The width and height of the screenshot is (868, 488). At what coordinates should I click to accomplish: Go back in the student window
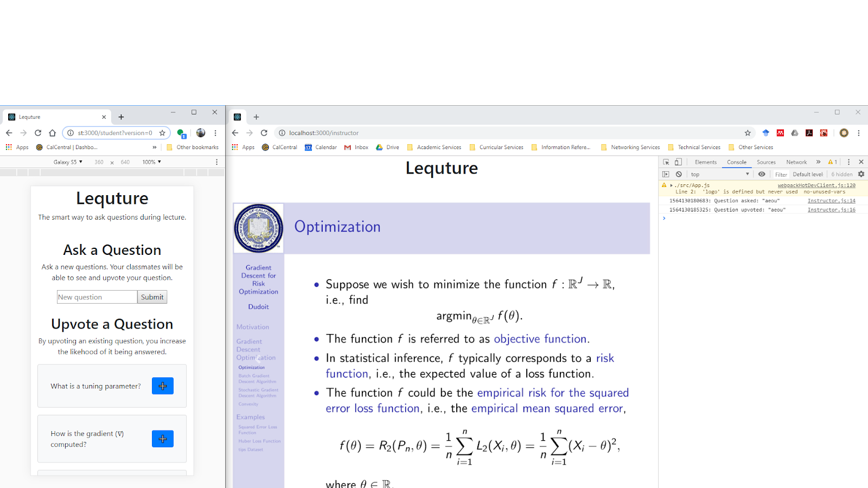(9, 133)
